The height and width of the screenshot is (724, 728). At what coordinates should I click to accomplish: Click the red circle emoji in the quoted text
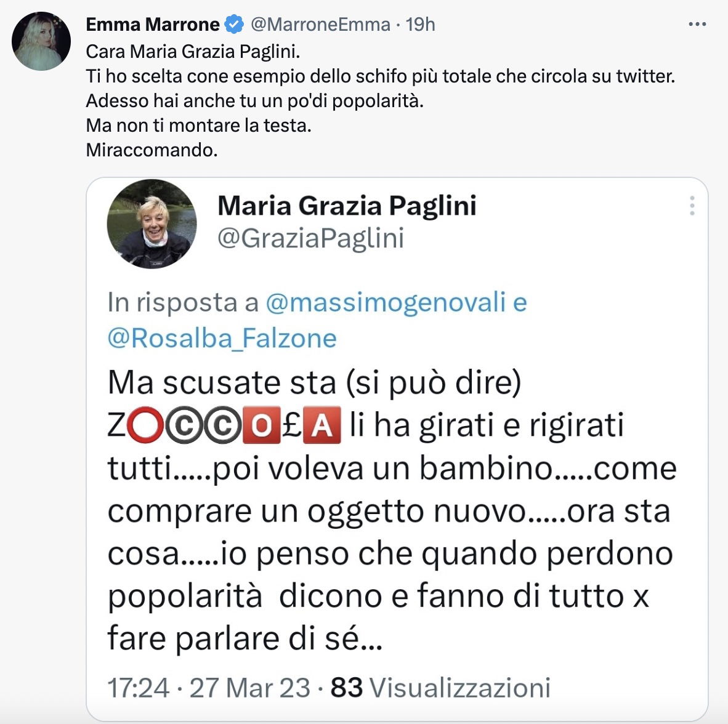coord(145,425)
